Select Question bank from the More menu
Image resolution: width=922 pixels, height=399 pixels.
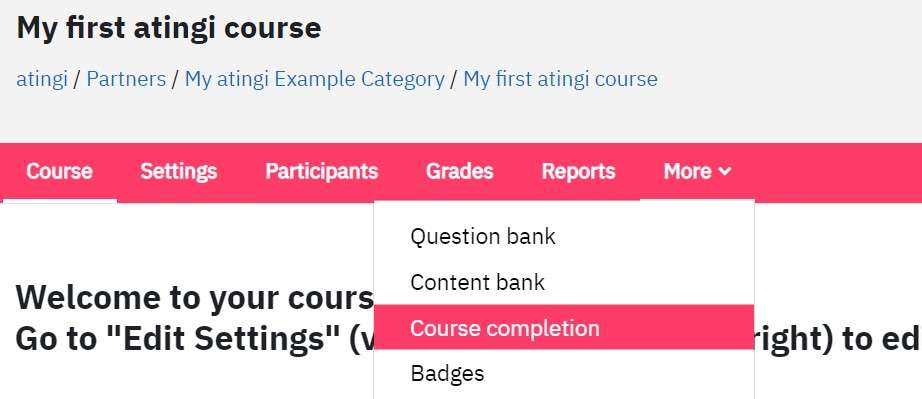564,236
